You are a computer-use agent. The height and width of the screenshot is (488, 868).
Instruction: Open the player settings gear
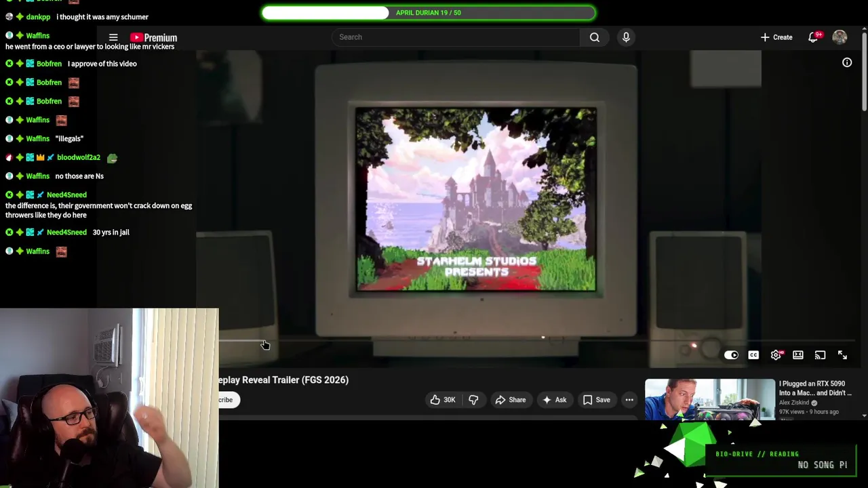776,355
